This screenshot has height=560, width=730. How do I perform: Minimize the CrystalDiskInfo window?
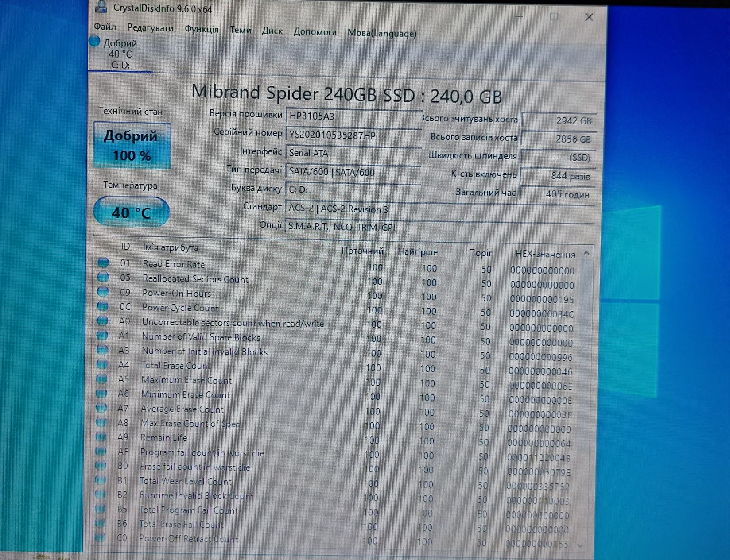pos(520,16)
